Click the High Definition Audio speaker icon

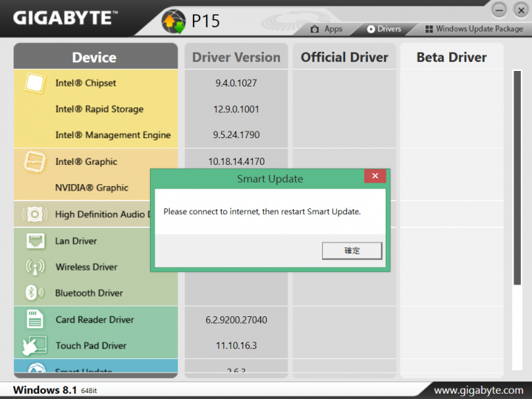tap(35, 214)
